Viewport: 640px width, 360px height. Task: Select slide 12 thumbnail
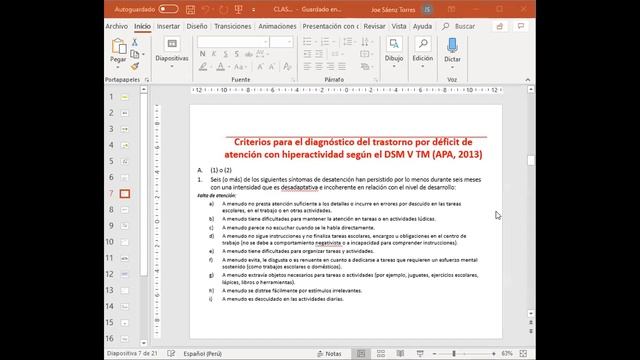tap(124, 274)
